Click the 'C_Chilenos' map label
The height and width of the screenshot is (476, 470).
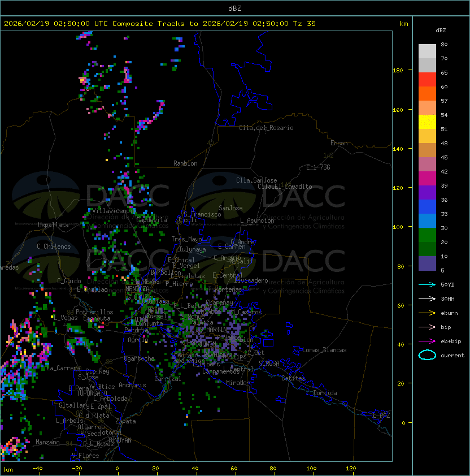(x=54, y=246)
